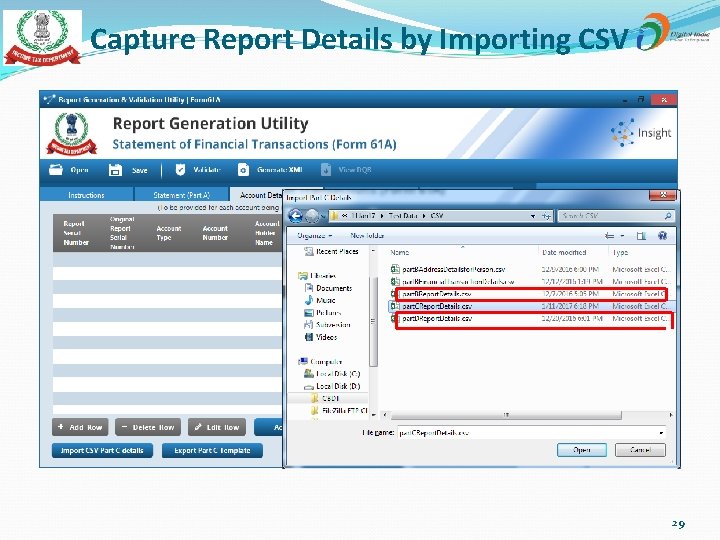Image resolution: width=720 pixels, height=540 pixels.
Task: Expand the address bar path dropdown arrow
Action: pyautogui.click(x=533, y=215)
